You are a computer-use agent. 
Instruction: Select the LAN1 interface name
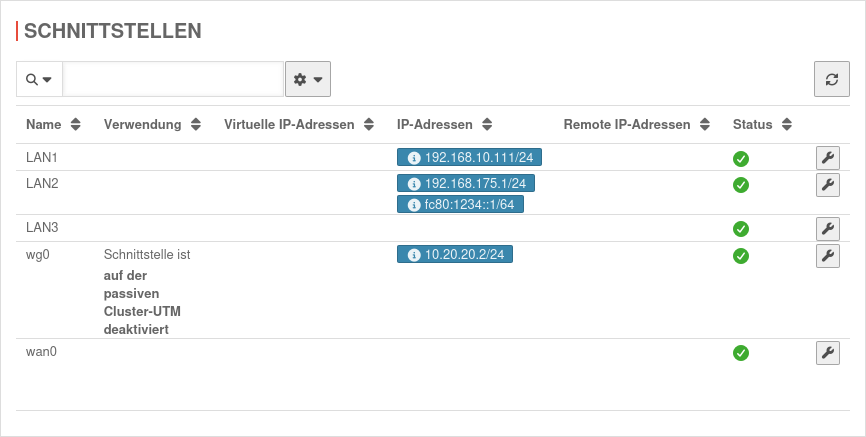pos(42,157)
